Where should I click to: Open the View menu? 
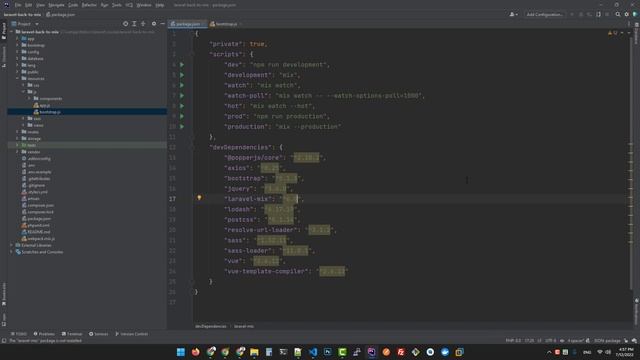pyautogui.click(x=40, y=5)
